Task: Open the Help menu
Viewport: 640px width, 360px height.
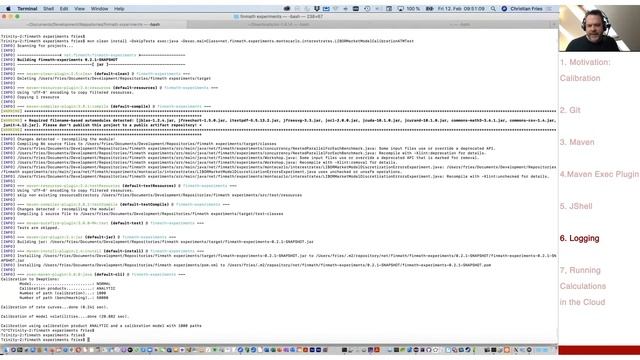Action: pyautogui.click(x=119, y=9)
